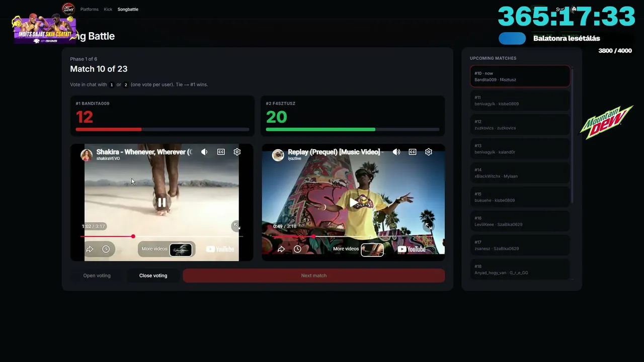The height and width of the screenshot is (362, 644).
Task: Select the Songbattle nav item
Action: tap(128, 9)
